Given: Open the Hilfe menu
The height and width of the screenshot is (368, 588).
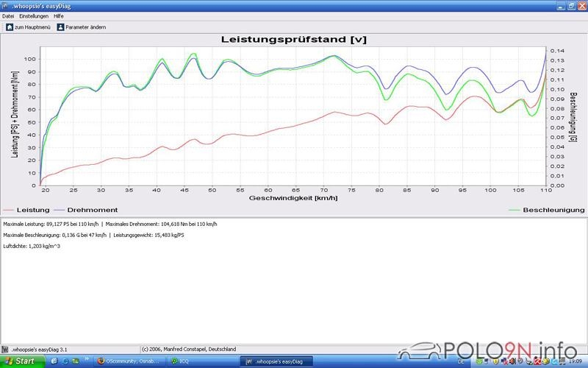Looking at the screenshot, I should point(59,15).
